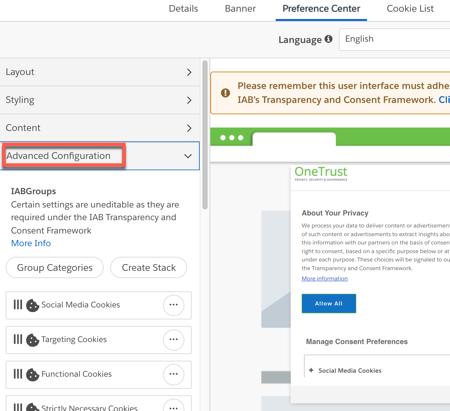Viewport: 450px width, 411px height.
Task: Open options menu for Targeting Cookies
Action: click(173, 339)
